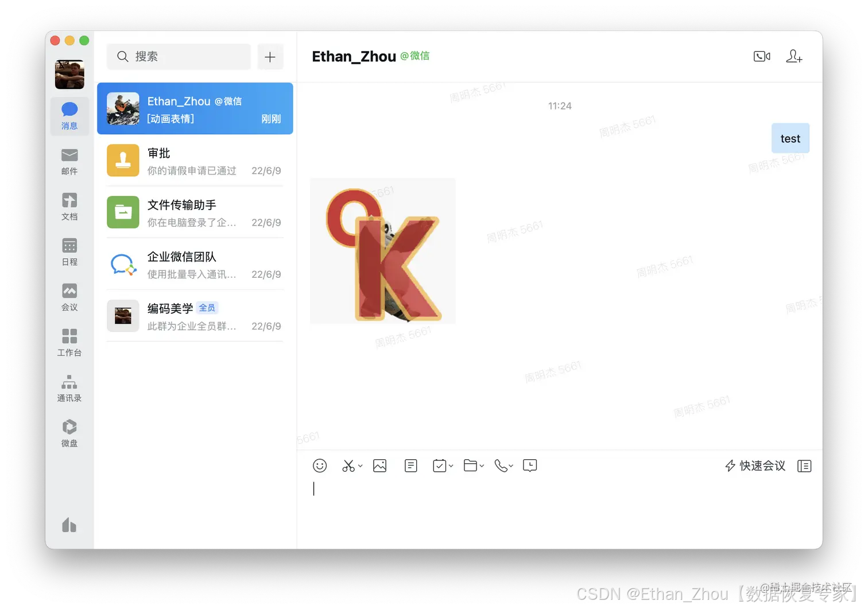Viewport: 868px width, 609px height.
Task: Start a video call from the chat header
Action: tap(762, 56)
